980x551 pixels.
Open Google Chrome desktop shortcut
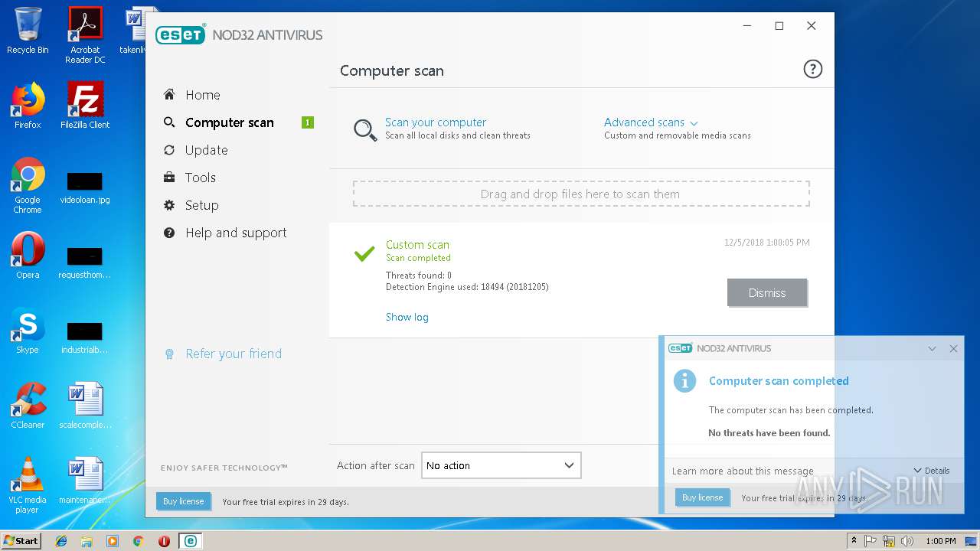click(x=28, y=185)
